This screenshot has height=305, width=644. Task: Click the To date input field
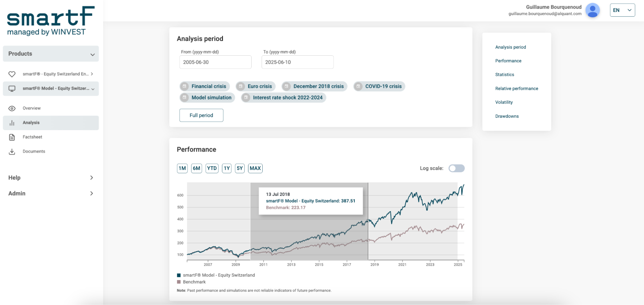pyautogui.click(x=298, y=62)
